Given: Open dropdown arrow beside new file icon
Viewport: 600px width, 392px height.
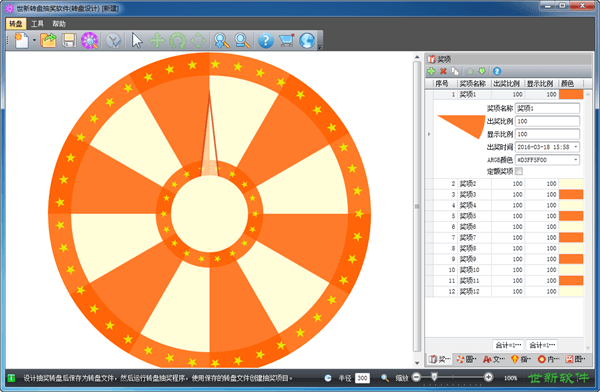Looking at the screenshot, I should [x=34, y=40].
